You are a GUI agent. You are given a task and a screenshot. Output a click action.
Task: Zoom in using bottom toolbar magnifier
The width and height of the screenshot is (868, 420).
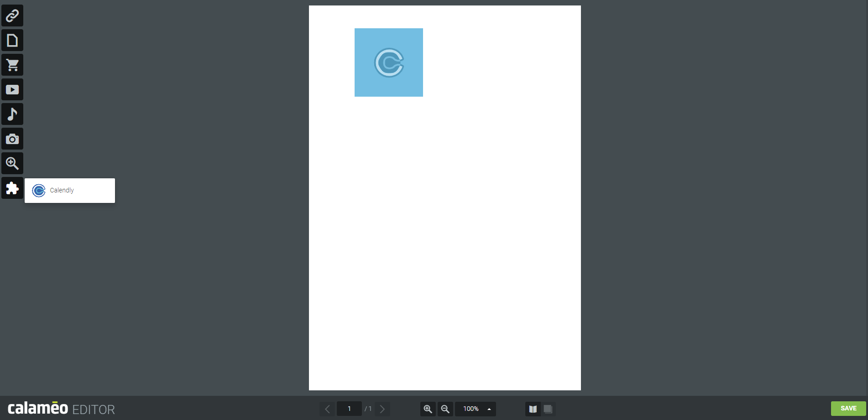(x=428, y=409)
